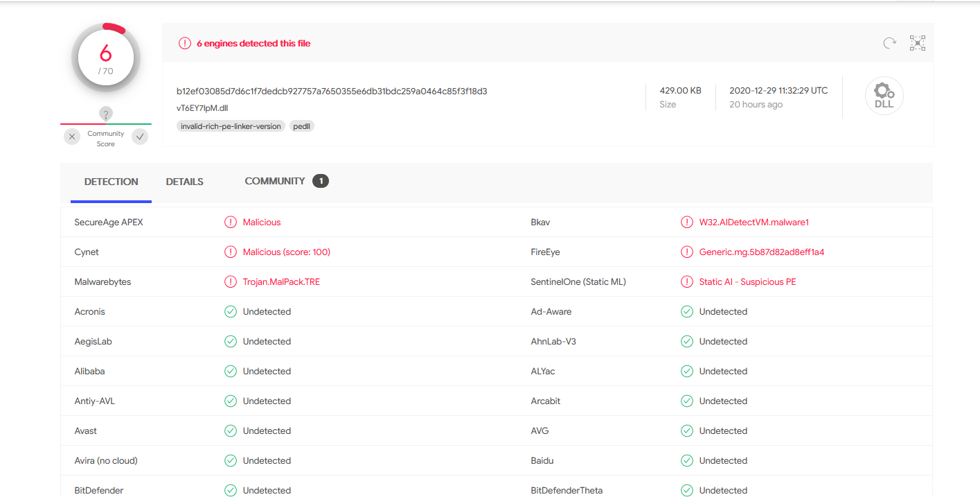This screenshot has height=497, width=980.
Task: Switch to the DETAILS tab
Action: (x=184, y=182)
